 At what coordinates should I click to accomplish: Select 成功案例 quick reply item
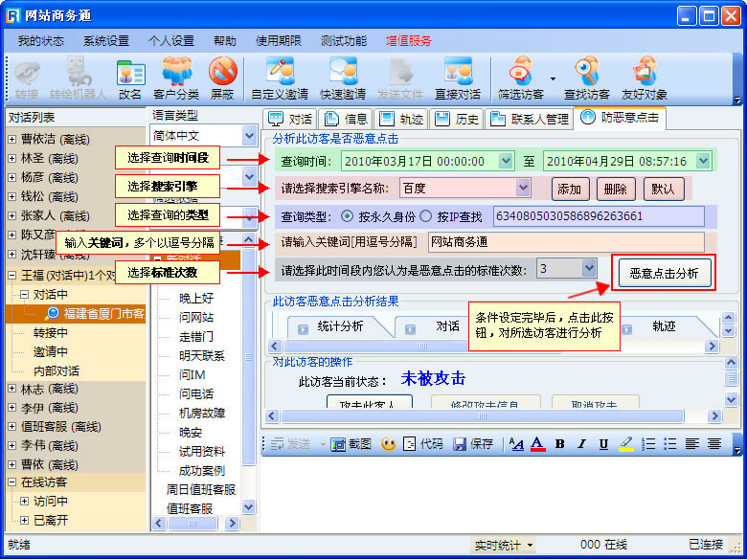pos(202,471)
